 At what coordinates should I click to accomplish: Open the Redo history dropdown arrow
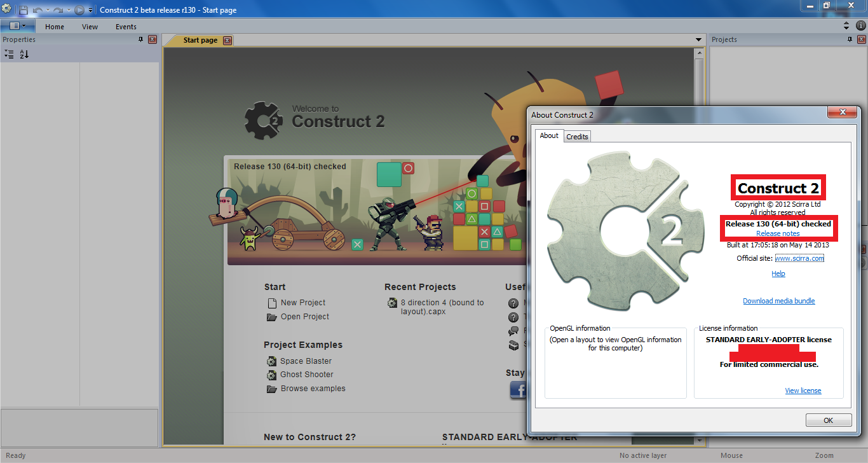click(x=67, y=10)
